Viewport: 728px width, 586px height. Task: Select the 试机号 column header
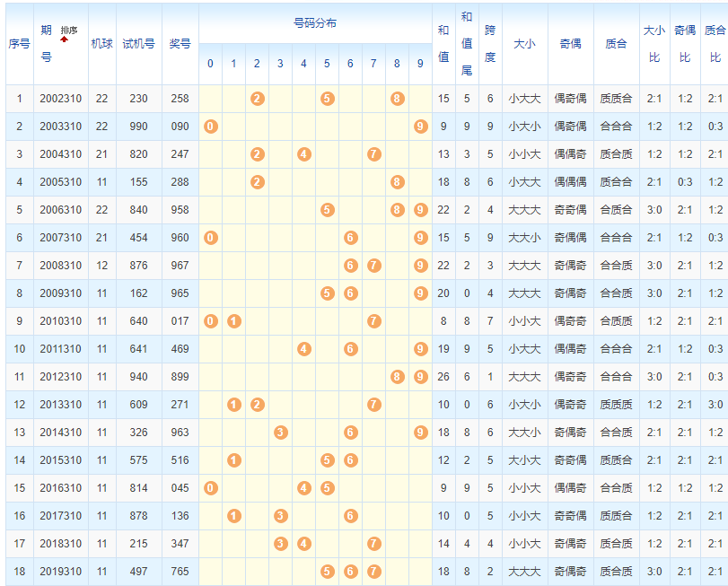(138, 43)
